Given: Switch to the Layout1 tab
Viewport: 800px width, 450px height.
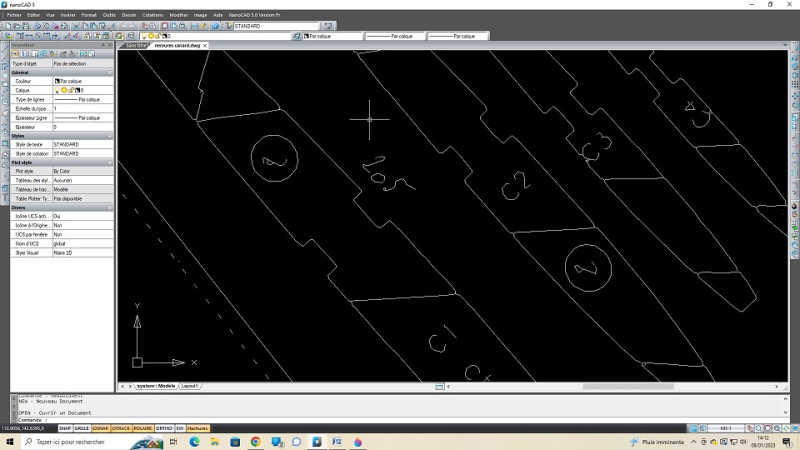Looking at the screenshot, I should pyautogui.click(x=190, y=386).
